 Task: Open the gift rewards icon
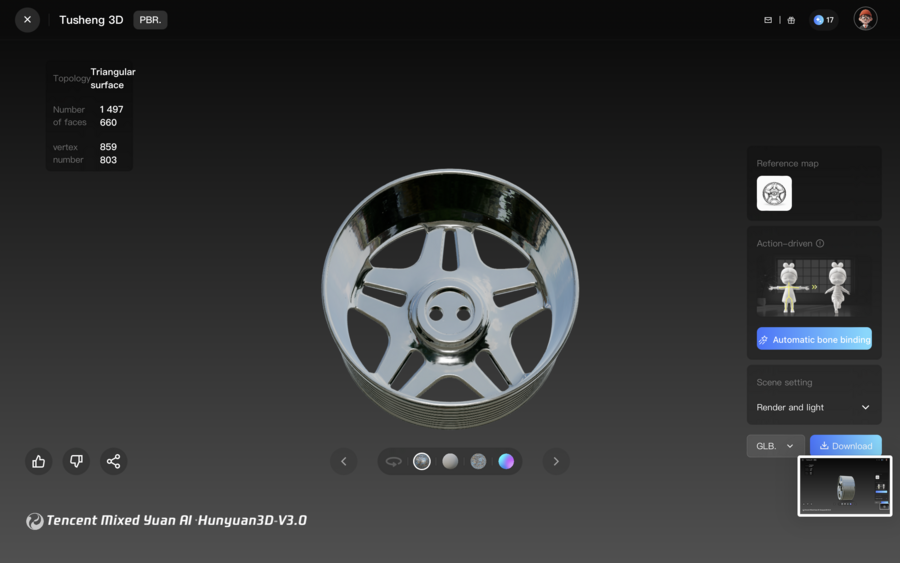(x=791, y=20)
